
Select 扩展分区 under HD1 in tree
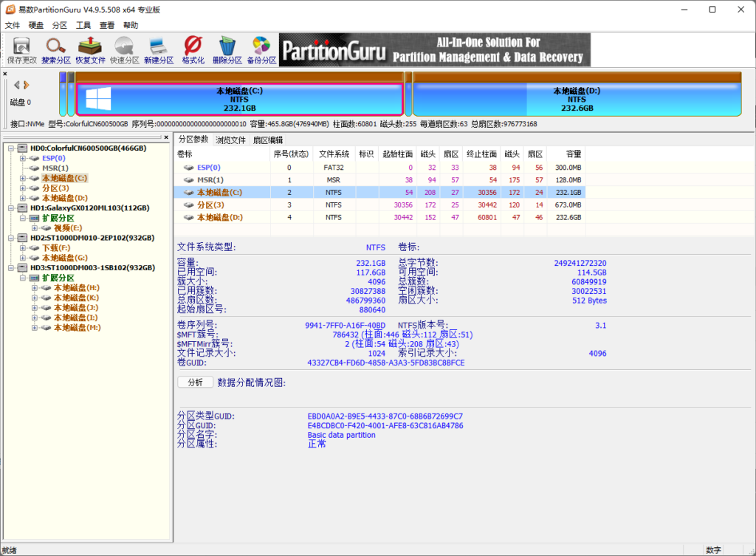[x=58, y=219]
